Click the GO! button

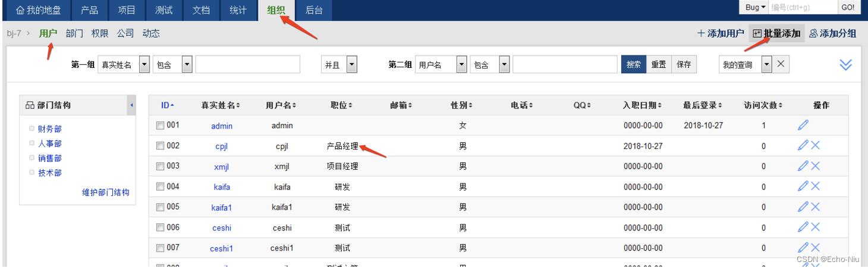pos(848,7)
